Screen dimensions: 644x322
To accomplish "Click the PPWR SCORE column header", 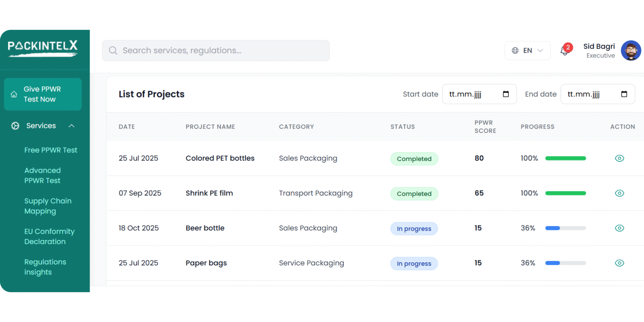I will 485,127.
